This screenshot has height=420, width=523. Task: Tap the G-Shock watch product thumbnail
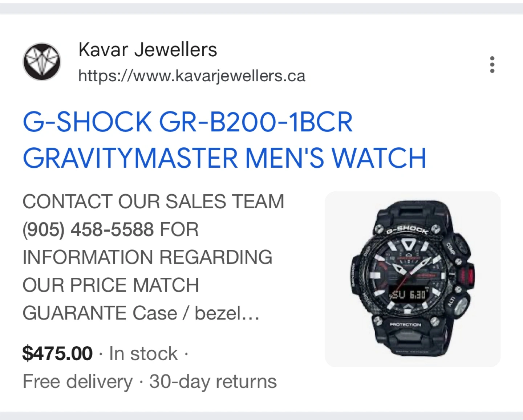click(413, 279)
